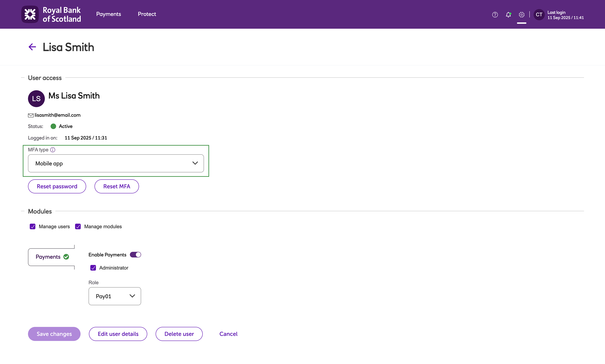Click the LS avatar circle
Viewport: 605px width, 364px height.
tap(36, 99)
